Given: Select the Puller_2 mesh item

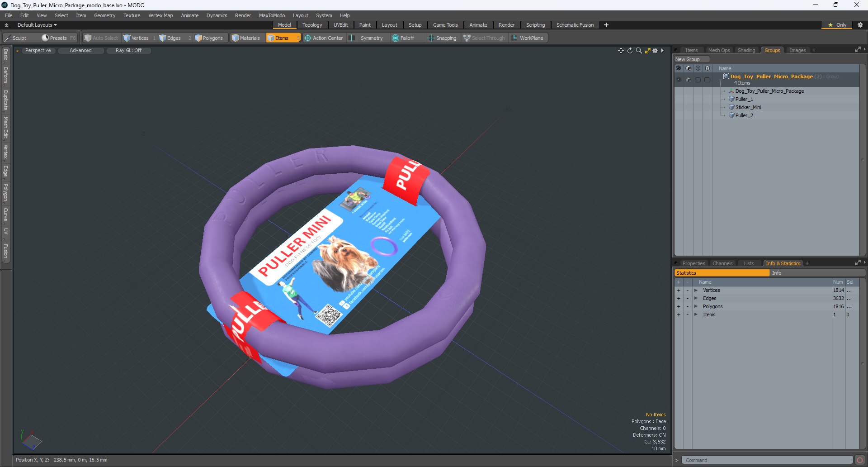Looking at the screenshot, I should (744, 115).
